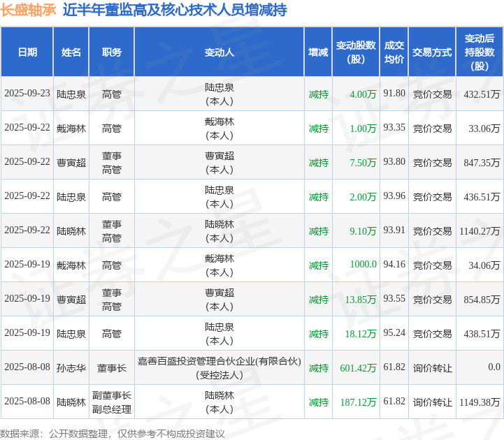
Task: Click 减持 in the 孙志华 row
Action: pyautogui.click(x=319, y=368)
